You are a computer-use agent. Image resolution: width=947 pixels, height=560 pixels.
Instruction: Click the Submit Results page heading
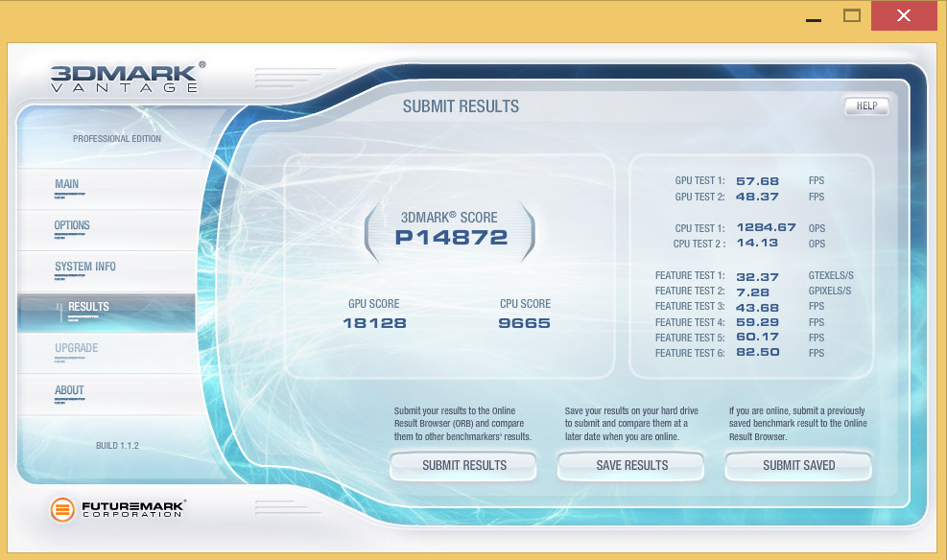pos(461,106)
